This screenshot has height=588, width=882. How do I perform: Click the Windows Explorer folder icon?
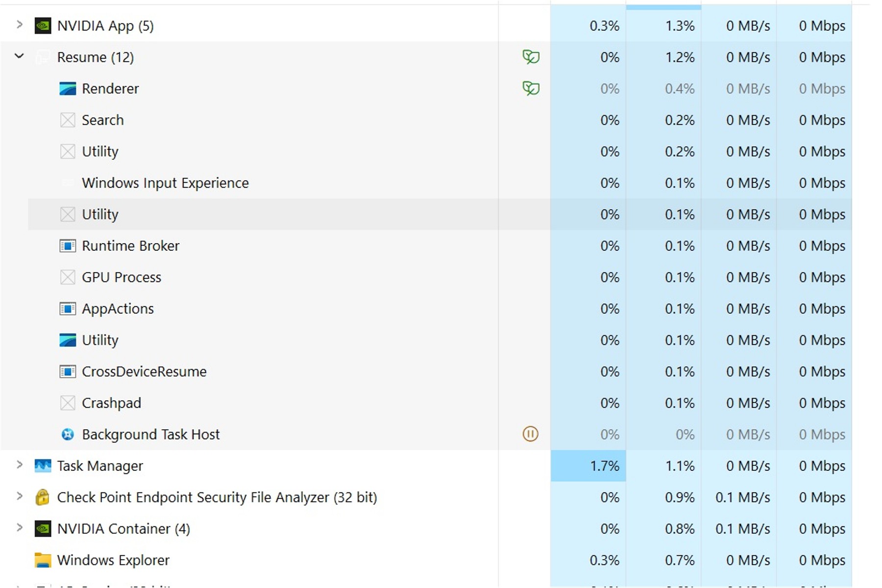pos(43,560)
